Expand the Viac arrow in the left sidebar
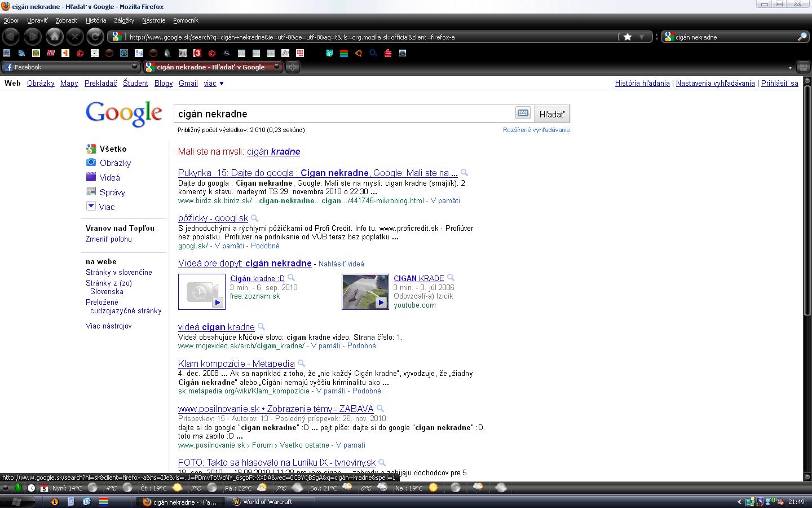812x508 pixels. (91, 207)
